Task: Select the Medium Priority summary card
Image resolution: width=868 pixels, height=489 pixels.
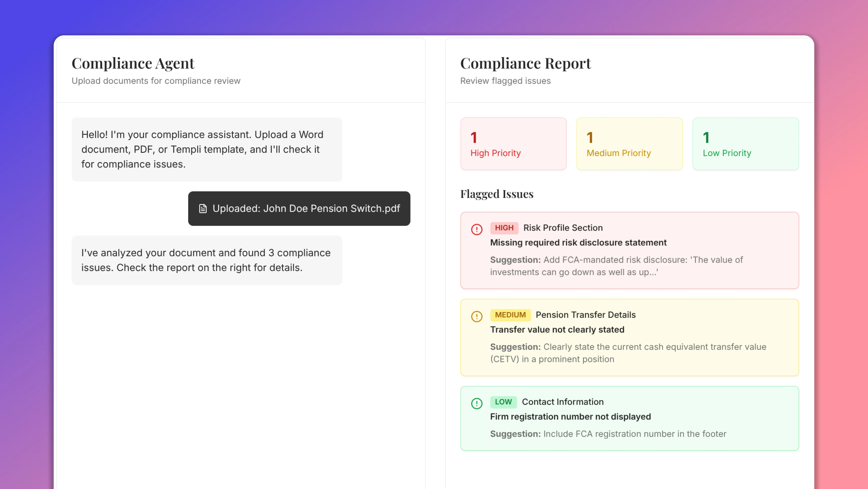Action: 629,144
